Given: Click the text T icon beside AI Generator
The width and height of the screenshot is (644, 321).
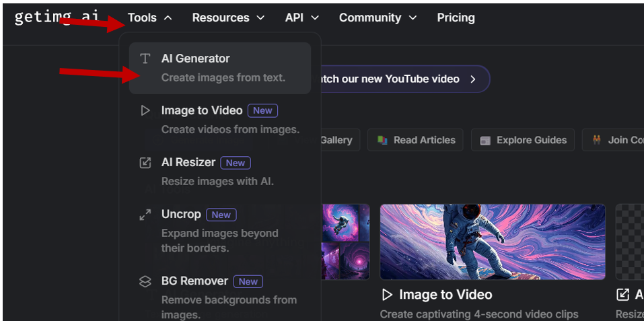Looking at the screenshot, I should 145,59.
